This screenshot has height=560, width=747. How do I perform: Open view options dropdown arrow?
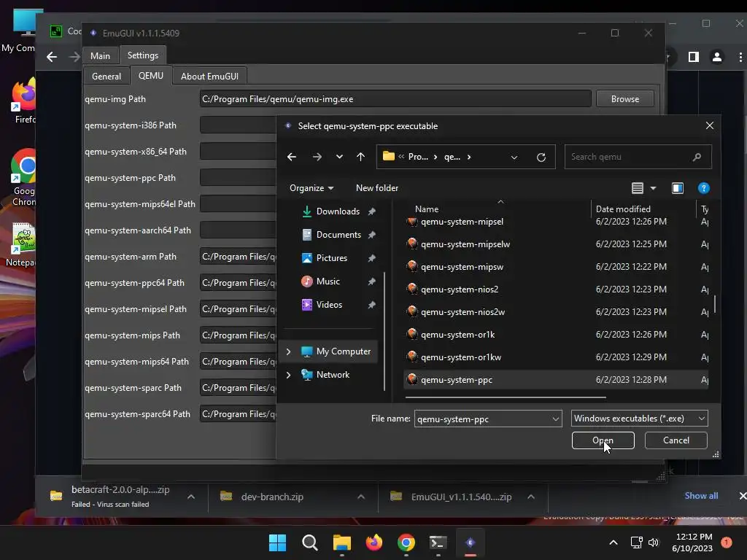653,189
